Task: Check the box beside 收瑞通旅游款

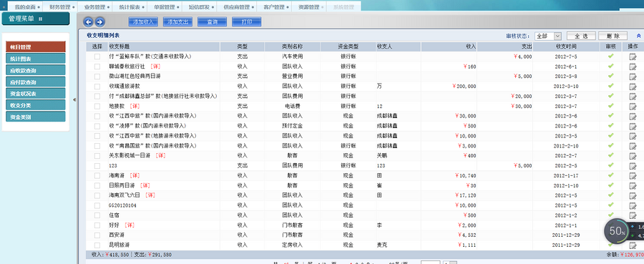Action: pyautogui.click(x=97, y=87)
